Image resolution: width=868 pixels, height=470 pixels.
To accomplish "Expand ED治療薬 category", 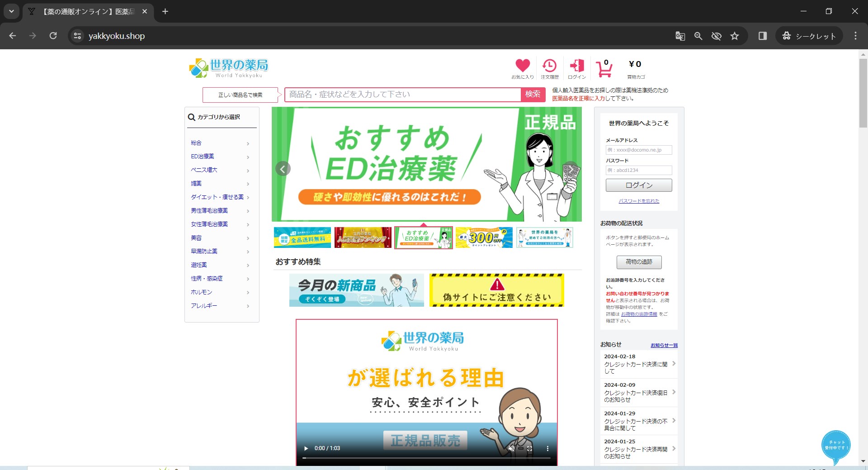I will tap(221, 157).
